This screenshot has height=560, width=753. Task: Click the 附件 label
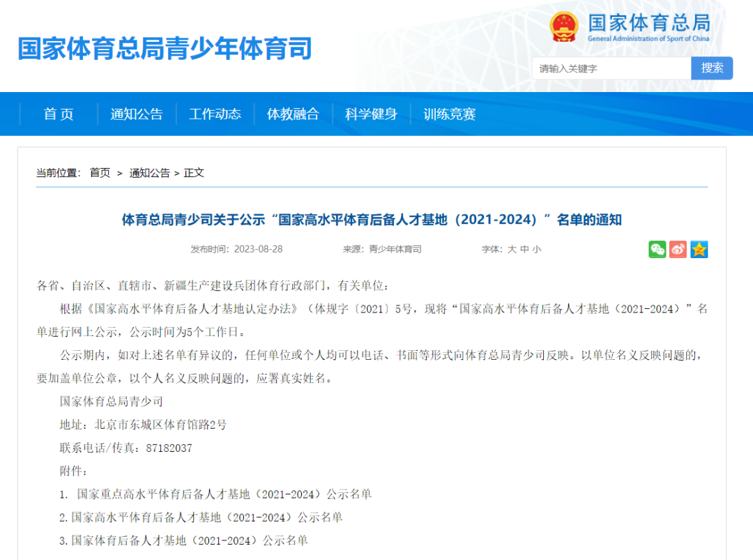point(73,471)
